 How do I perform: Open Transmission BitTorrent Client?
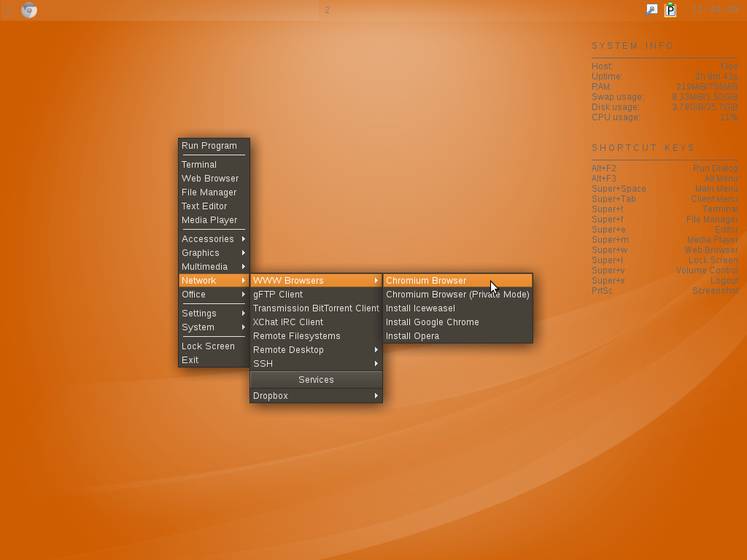point(316,308)
